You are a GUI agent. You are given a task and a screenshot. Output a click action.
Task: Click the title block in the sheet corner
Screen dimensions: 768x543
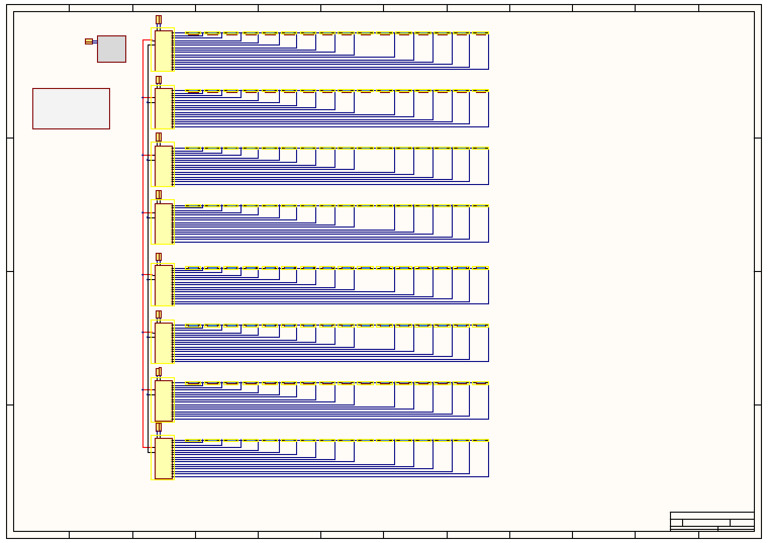[x=712, y=521]
